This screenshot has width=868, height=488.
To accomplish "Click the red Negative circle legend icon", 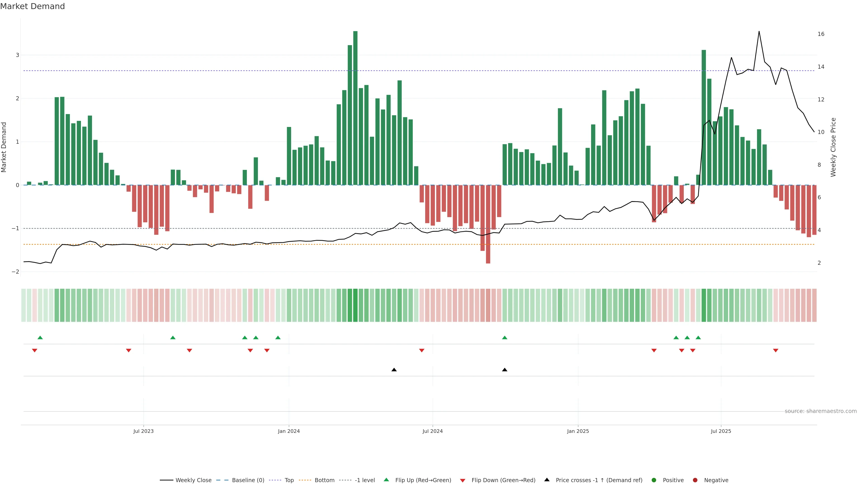I will coord(695,480).
